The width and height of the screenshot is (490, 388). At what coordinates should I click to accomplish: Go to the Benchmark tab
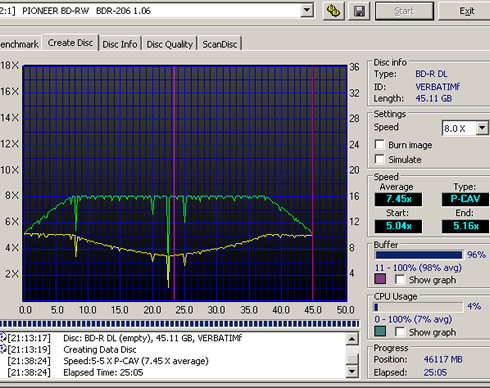click(19, 44)
